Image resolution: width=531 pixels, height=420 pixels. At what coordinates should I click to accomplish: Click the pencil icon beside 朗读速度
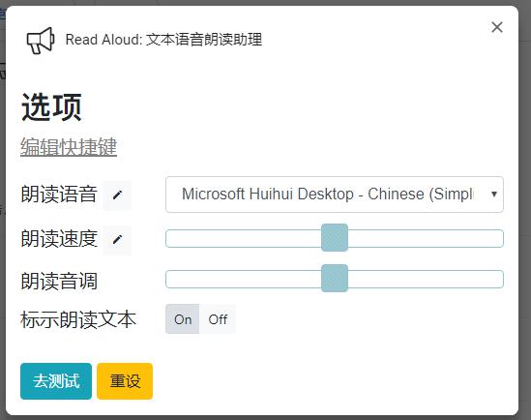click(117, 240)
